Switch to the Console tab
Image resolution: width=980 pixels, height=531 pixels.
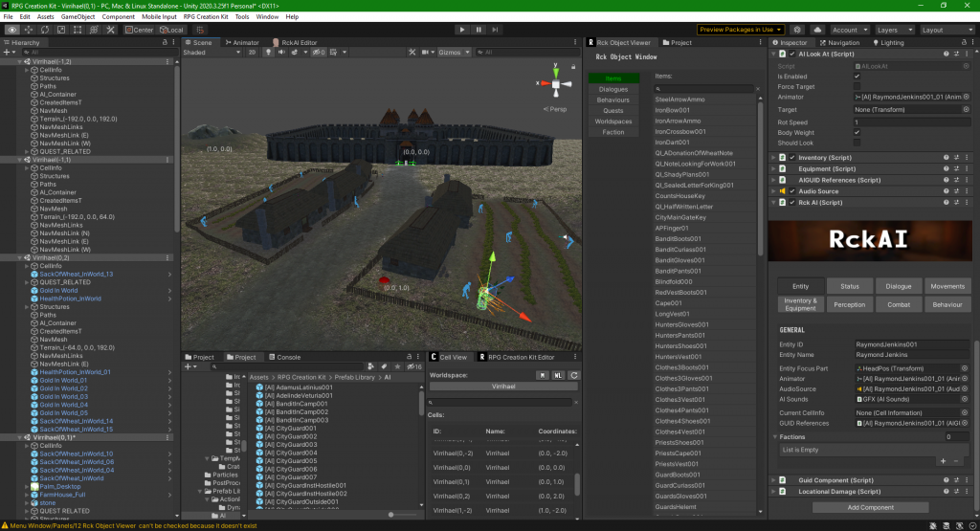click(288, 357)
